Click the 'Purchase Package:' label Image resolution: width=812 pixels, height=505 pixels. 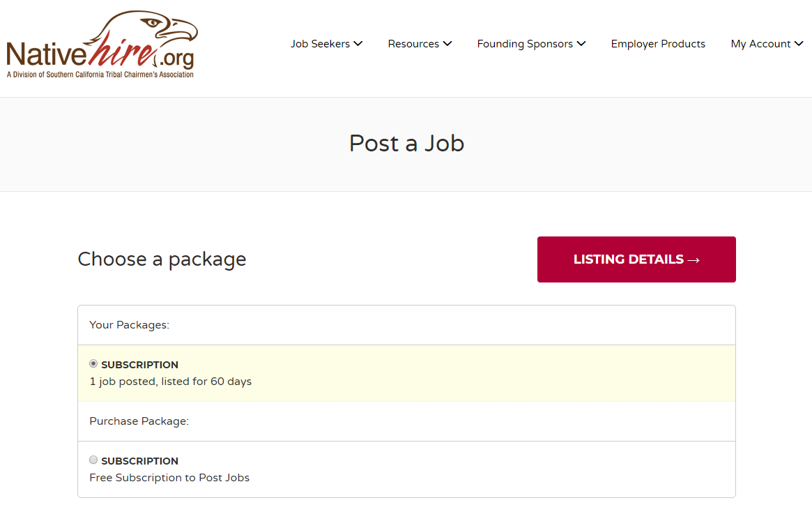coord(139,421)
